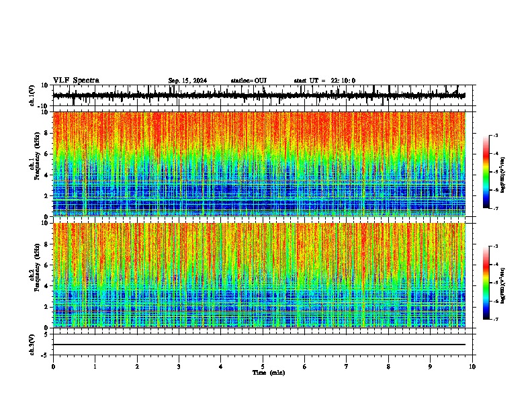Click the "5" minute tick label

pos(263,367)
